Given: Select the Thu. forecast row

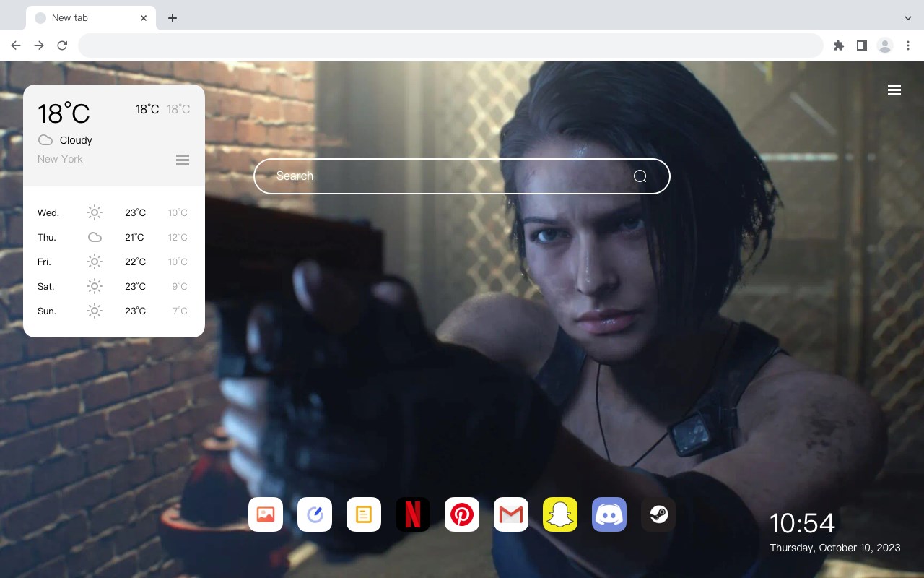Looking at the screenshot, I should pyautogui.click(x=114, y=237).
